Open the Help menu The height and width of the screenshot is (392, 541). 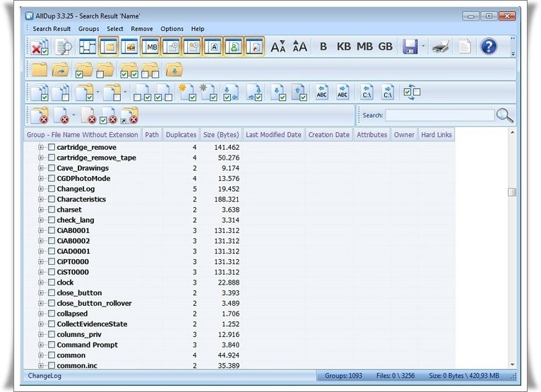[198, 29]
